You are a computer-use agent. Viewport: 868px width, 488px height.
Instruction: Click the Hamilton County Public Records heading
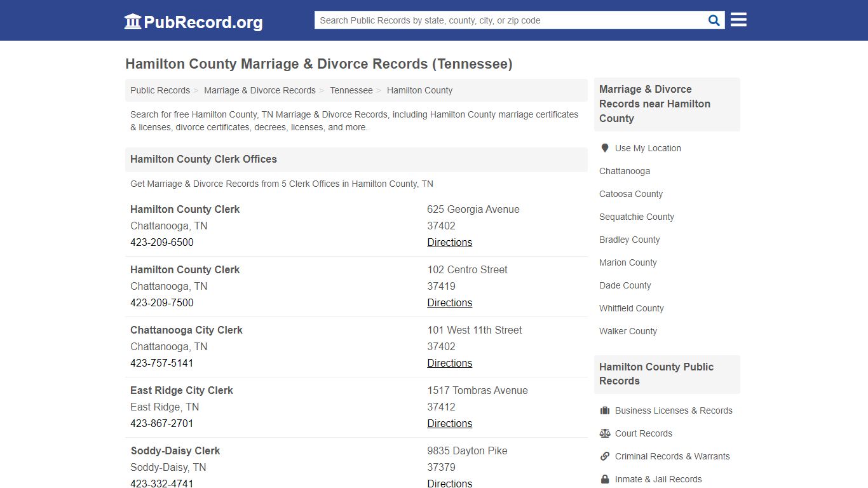point(656,374)
